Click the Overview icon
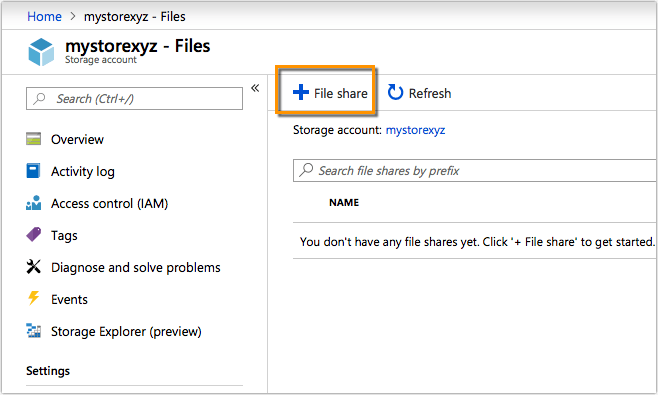 coord(34,139)
